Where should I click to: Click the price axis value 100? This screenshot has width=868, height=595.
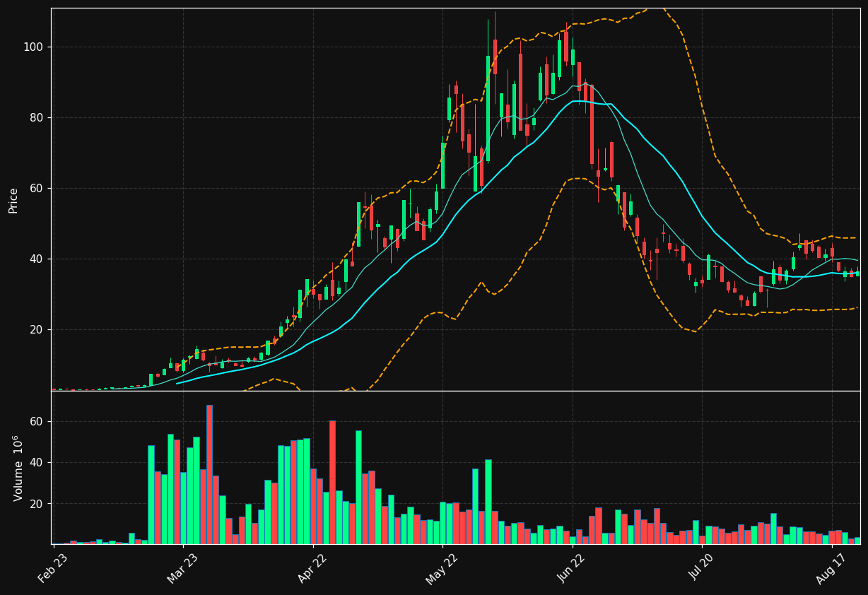pos(34,47)
